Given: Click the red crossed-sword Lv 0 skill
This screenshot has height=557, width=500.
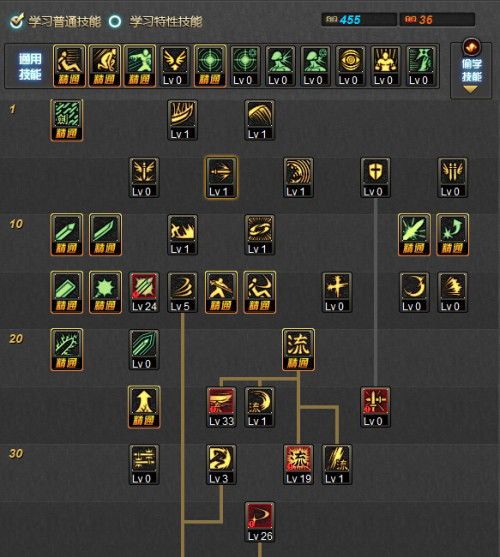Looking at the screenshot, I should coord(375,407).
